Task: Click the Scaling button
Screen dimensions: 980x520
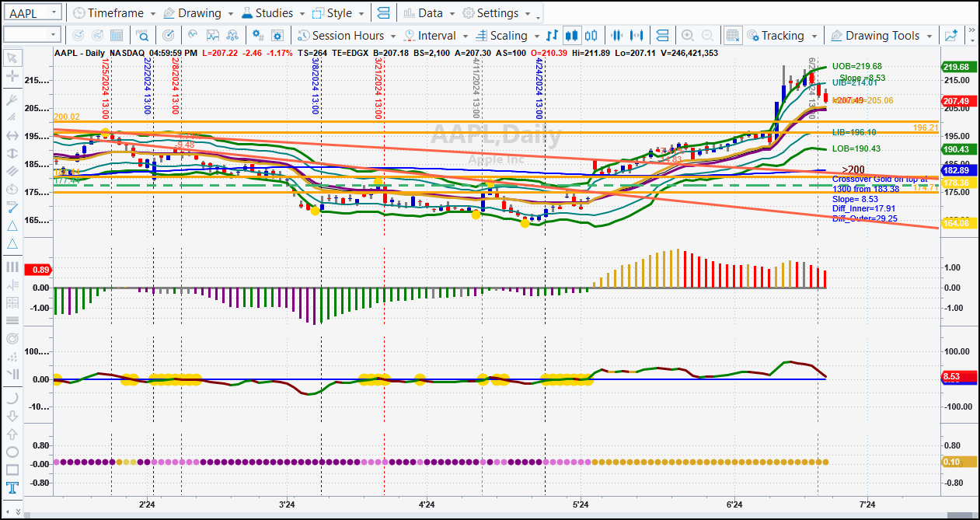Action: click(501, 35)
